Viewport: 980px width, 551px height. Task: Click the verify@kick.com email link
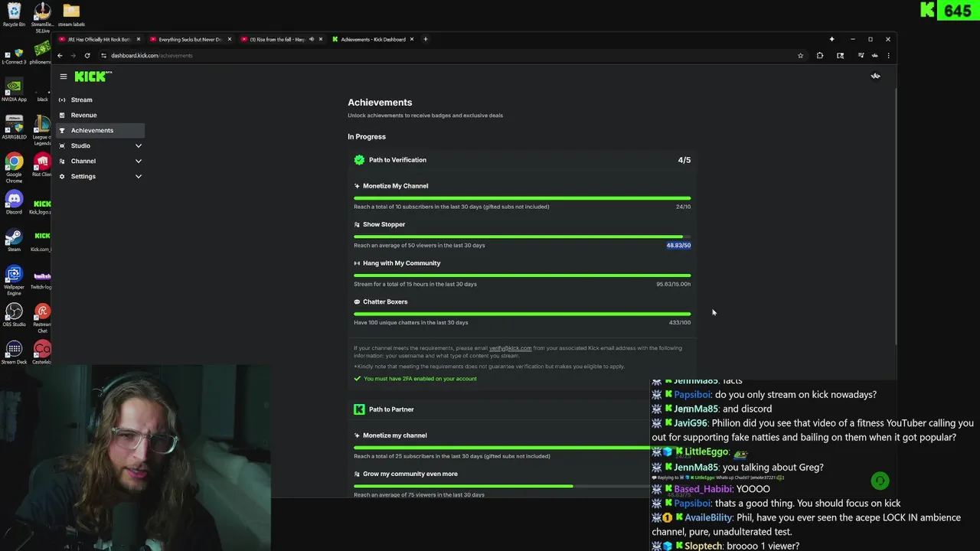click(510, 348)
